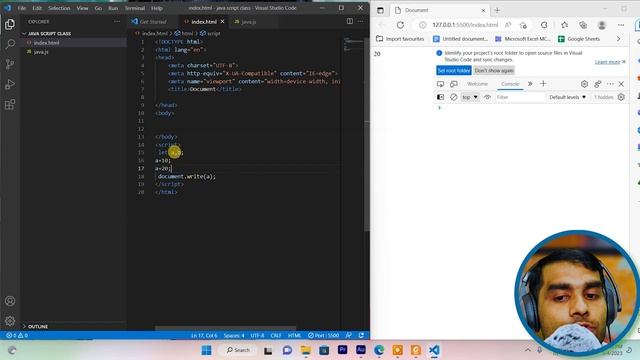Click the editor horizontal scrollbar
The image size is (640, 360).
pos(225,328)
